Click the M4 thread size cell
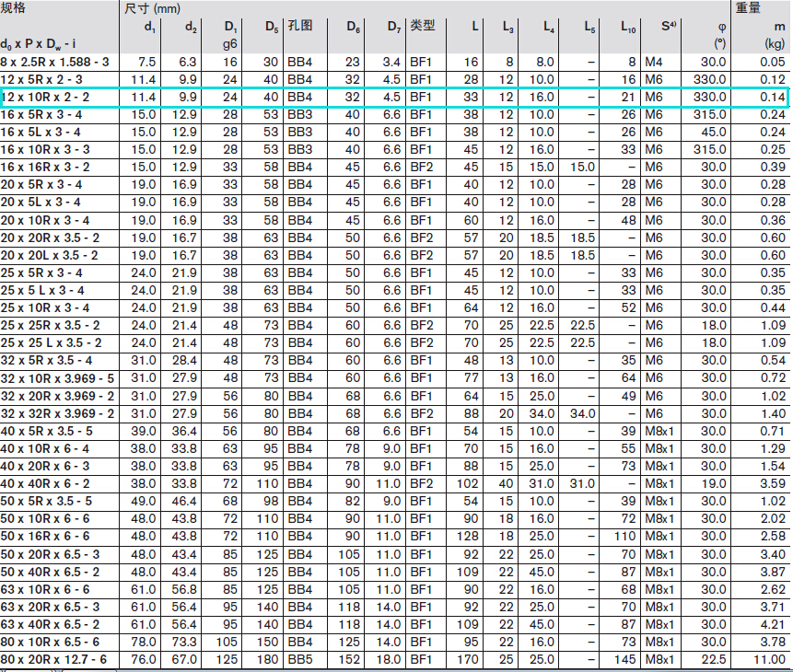This screenshot has height=672, width=793. 653,62
